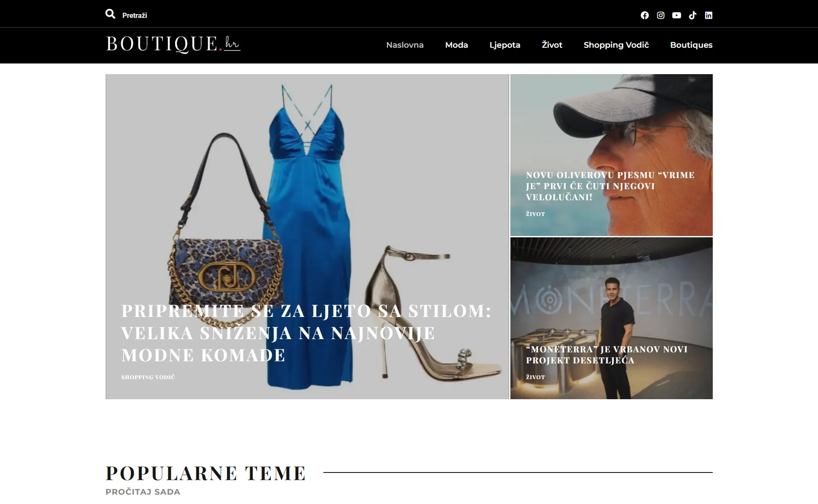This screenshot has width=818, height=504.
Task: Open article Pripremite se za ljeto sa stilom
Action: pyautogui.click(x=306, y=333)
